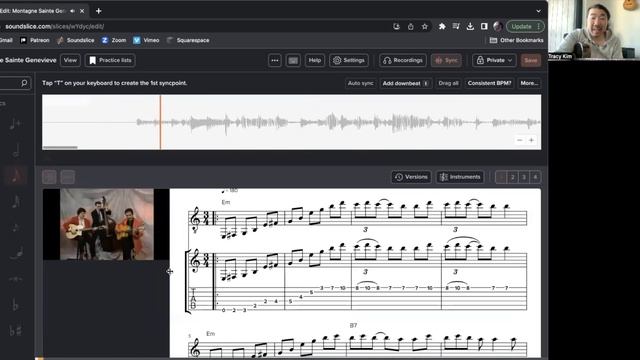This screenshot has height=360, width=640.
Task: Click the waveform horizontal scrollbar thumb
Action: (60, 147)
